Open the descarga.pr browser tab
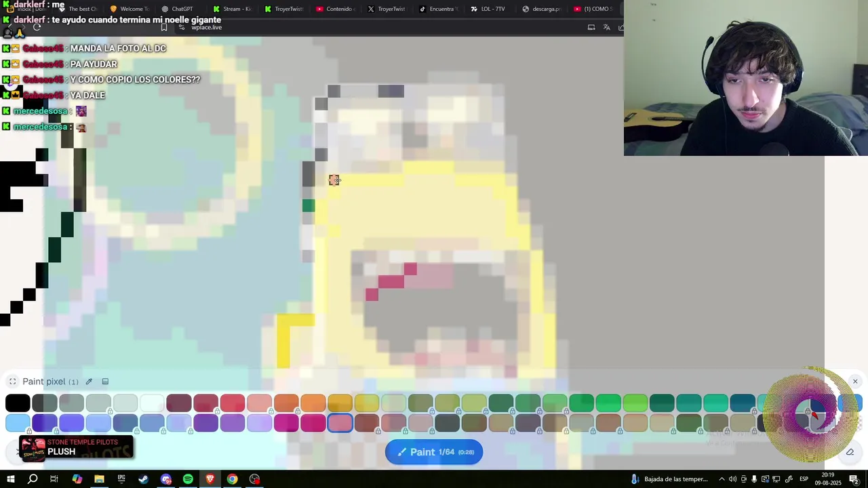 pos(541,9)
